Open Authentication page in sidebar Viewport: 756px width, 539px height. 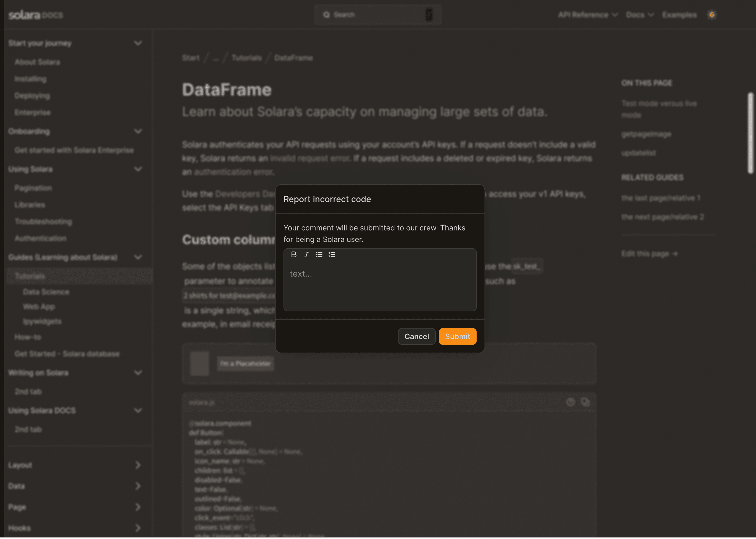point(40,238)
